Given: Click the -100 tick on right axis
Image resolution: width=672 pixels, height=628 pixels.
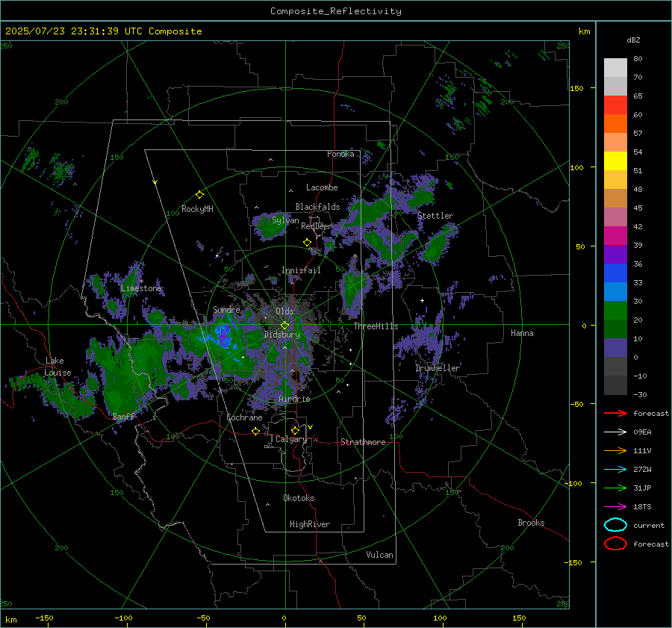Looking at the screenshot, I should point(573,483).
